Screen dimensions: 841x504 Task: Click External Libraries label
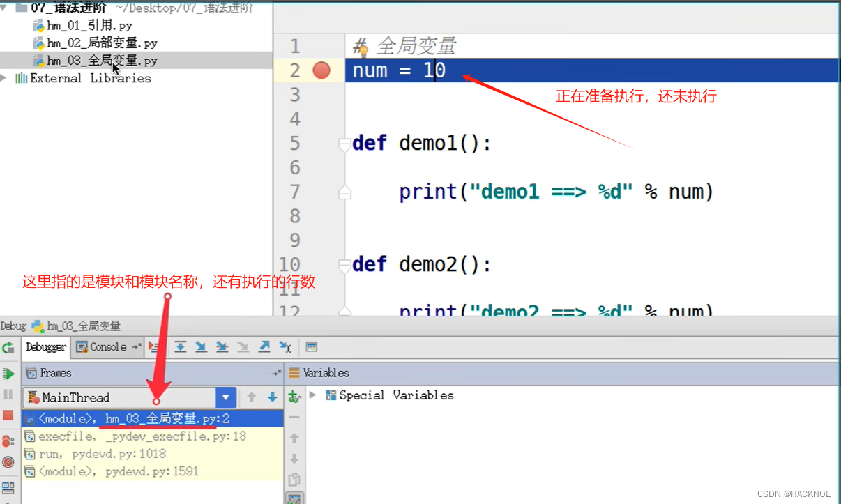(x=91, y=78)
